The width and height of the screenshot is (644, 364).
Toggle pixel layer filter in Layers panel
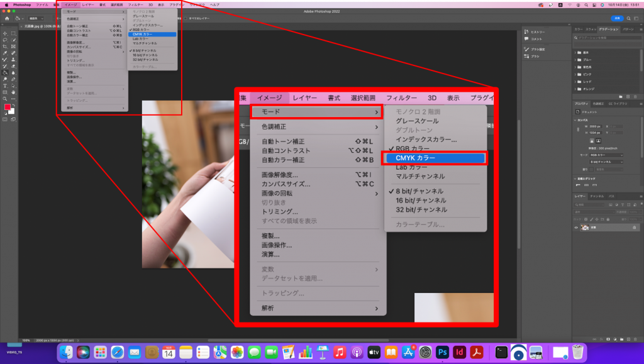(x=611, y=204)
